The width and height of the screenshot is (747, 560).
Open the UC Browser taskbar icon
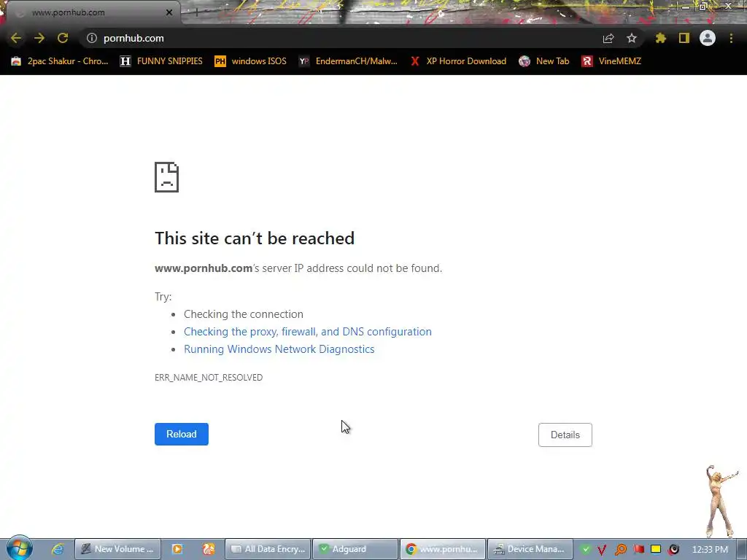[x=208, y=549]
